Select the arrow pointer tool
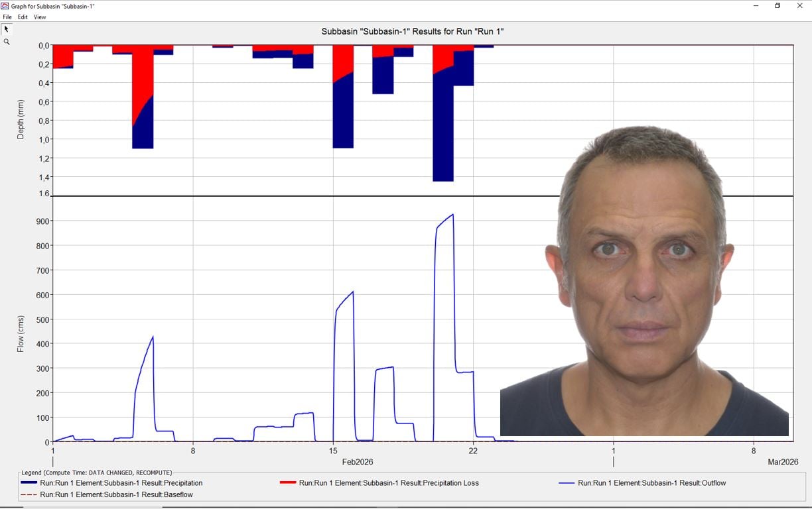Image resolution: width=812 pixels, height=509 pixels. click(7, 29)
